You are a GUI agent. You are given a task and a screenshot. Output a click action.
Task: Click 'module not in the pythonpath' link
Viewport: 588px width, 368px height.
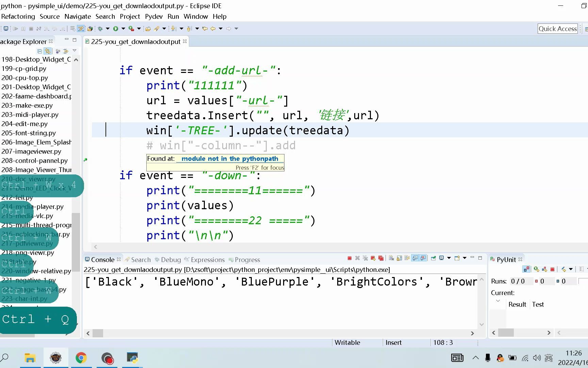click(230, 158)
